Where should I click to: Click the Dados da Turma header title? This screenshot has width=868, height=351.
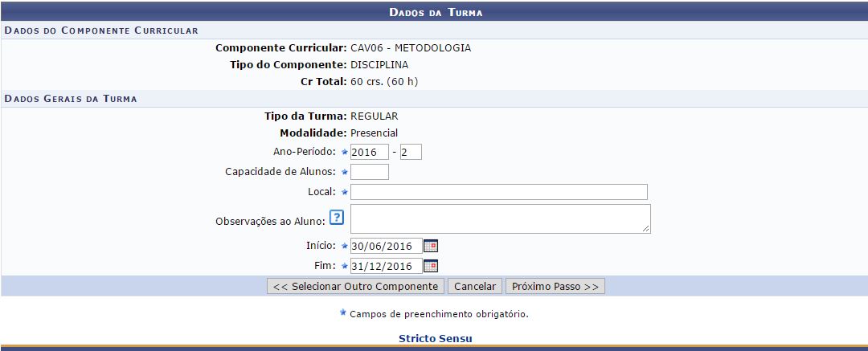click(x=435, y=12)
